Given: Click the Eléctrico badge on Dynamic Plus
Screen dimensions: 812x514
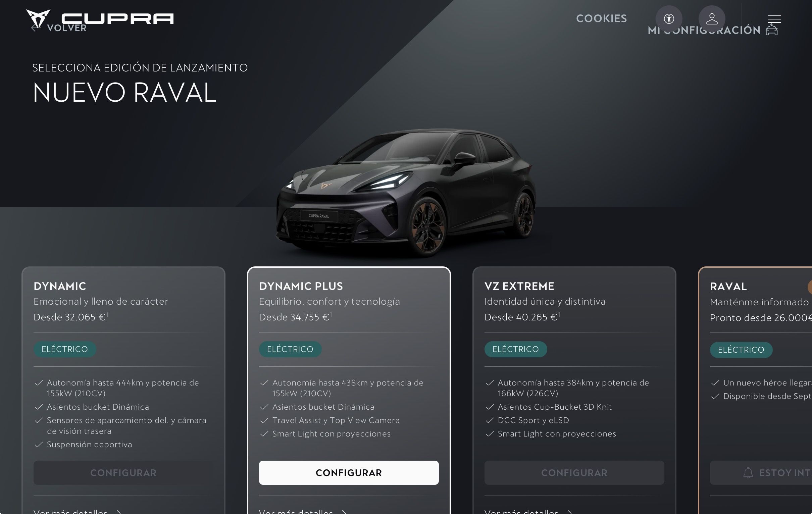Looking at the screenshot, I should click(x=290, y=349).
